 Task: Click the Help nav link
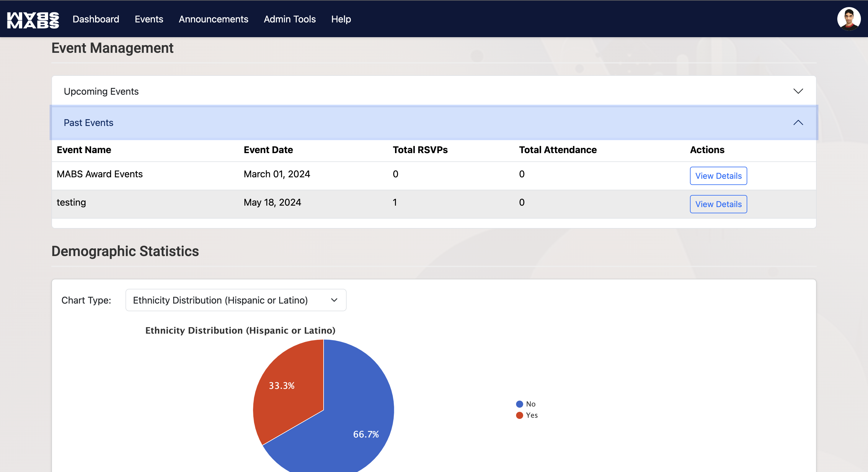pyautogui.click(x=341, y=19)
